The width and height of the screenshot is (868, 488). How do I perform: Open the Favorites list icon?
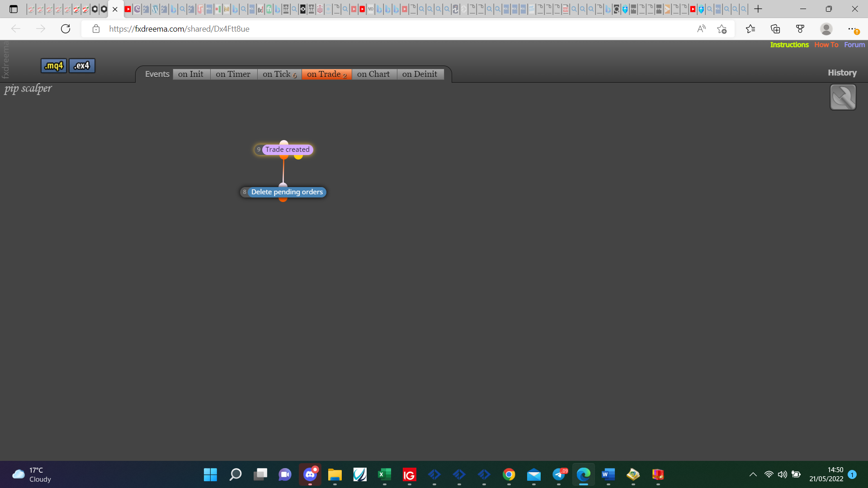[750, 29]
